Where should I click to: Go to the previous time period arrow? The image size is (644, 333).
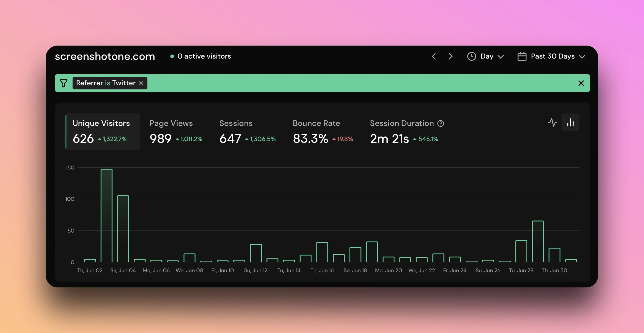pos(434,56)
